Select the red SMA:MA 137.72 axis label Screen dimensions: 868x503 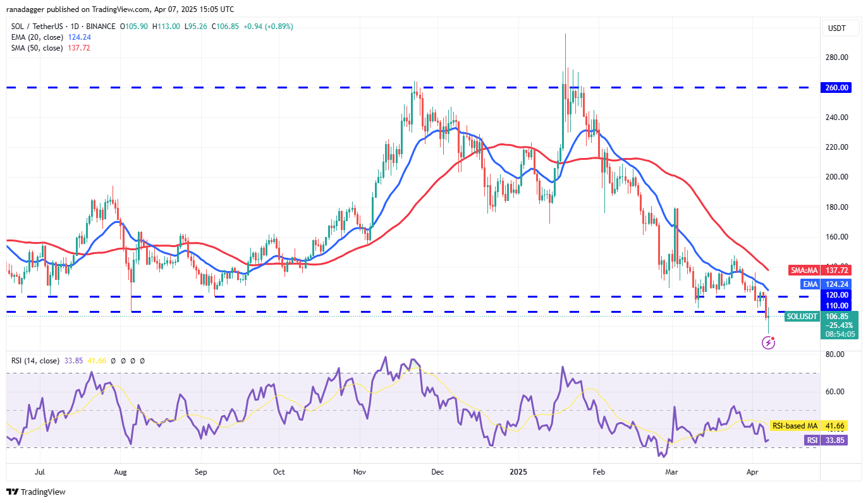click(x=819, y=270)
